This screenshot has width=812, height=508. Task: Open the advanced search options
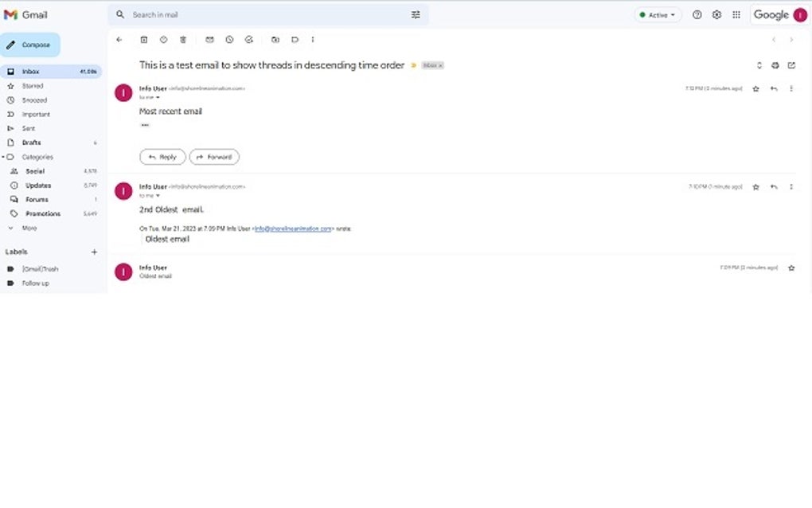[x=416, y=14]
